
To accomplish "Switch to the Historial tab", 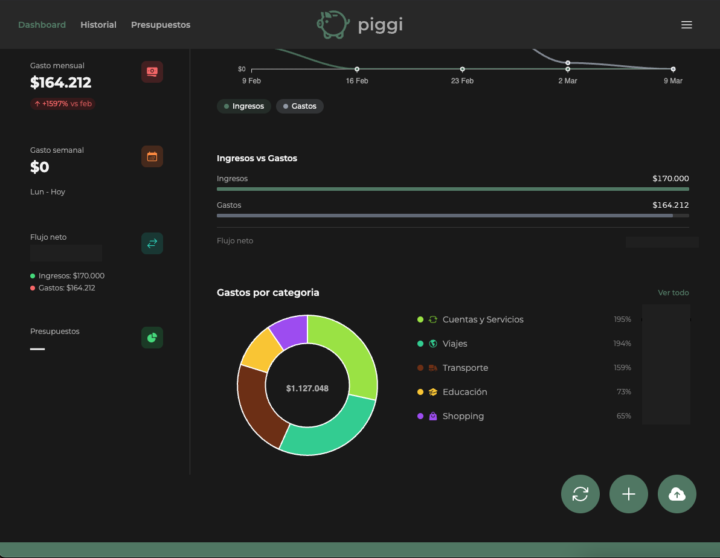I will click(x=98, y=25).
